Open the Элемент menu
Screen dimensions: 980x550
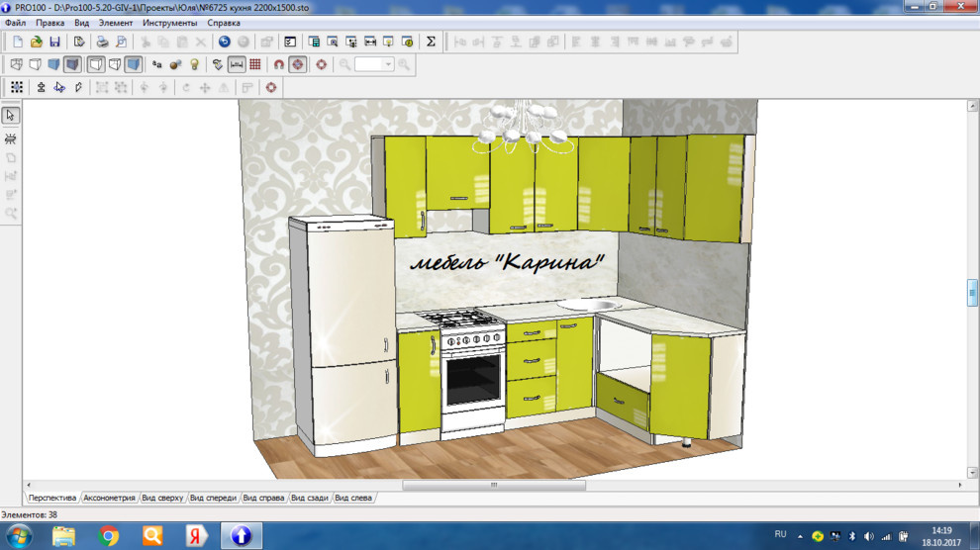click(x=116, y=22)
